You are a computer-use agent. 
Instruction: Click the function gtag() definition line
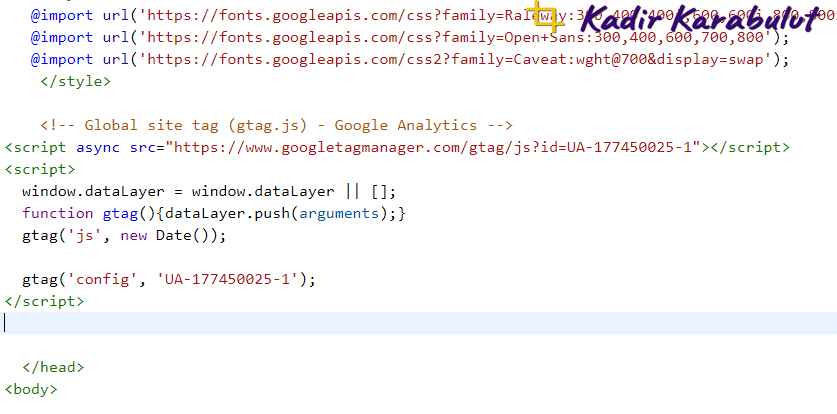[x=214, y=213]
